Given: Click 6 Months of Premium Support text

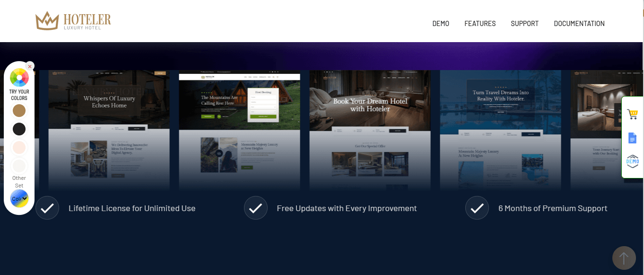Looking at the screenshot, I should (x=553, y=208).
